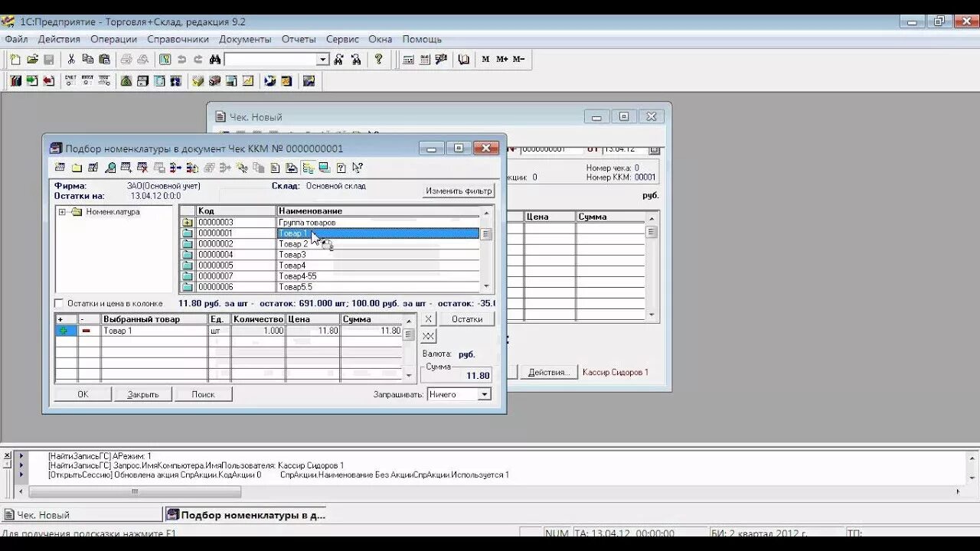Click the Наименование column header
Viewport: 980px width, 551px height.
coord(378,210)
